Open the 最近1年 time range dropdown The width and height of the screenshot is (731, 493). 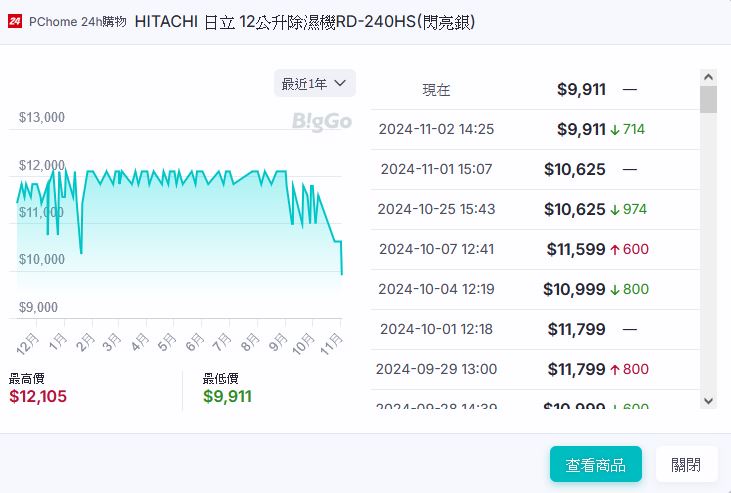pos(314,84)
